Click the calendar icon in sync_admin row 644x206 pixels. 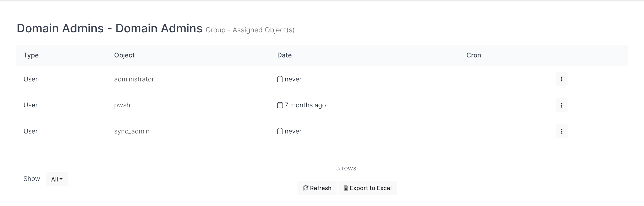pyautogui.click(x=280, y=131)
